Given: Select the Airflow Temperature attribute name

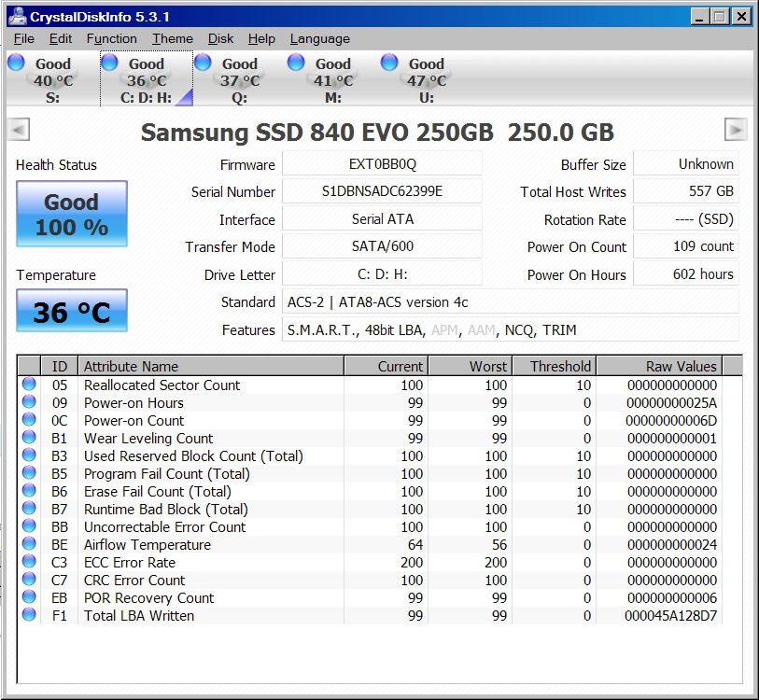Looking at the screenshot, I should [x=148, y=545].
